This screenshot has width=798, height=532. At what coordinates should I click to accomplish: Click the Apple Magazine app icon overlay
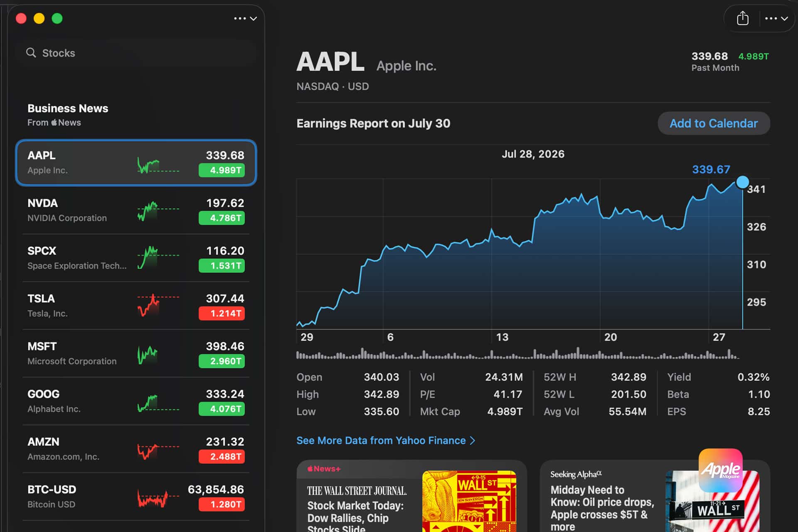pos(720,470)
